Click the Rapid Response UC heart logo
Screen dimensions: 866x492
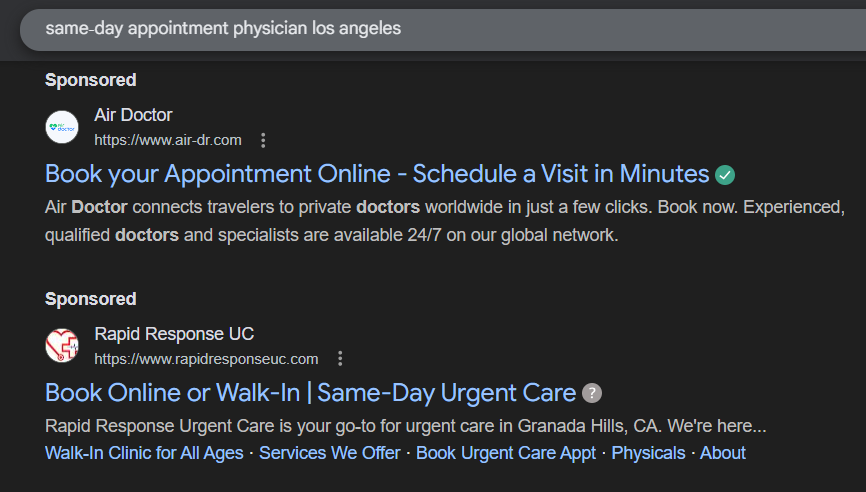62,346
